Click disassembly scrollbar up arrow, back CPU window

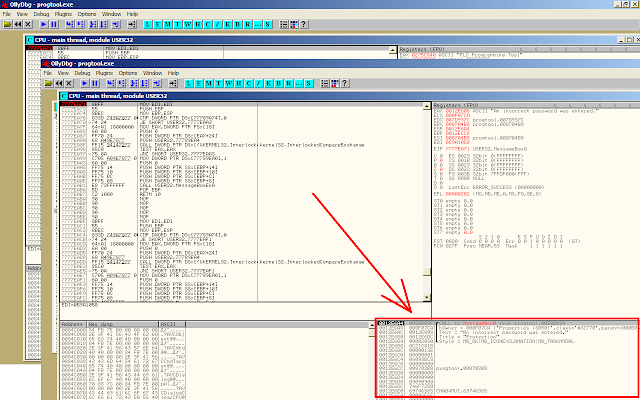393,51
